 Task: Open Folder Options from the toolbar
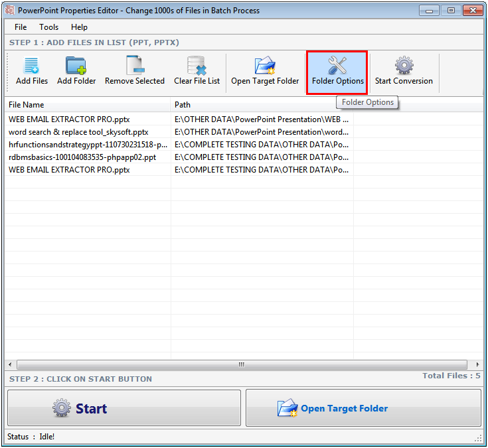(x=337, y=72)
